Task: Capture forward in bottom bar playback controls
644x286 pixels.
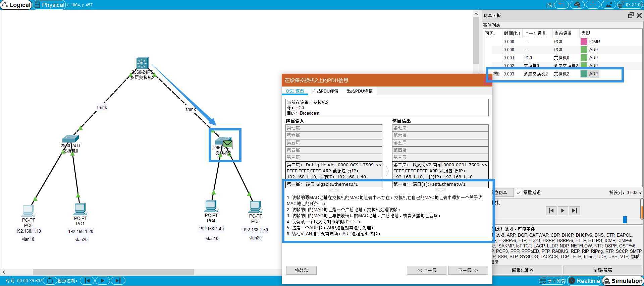Action: (118, 281)
